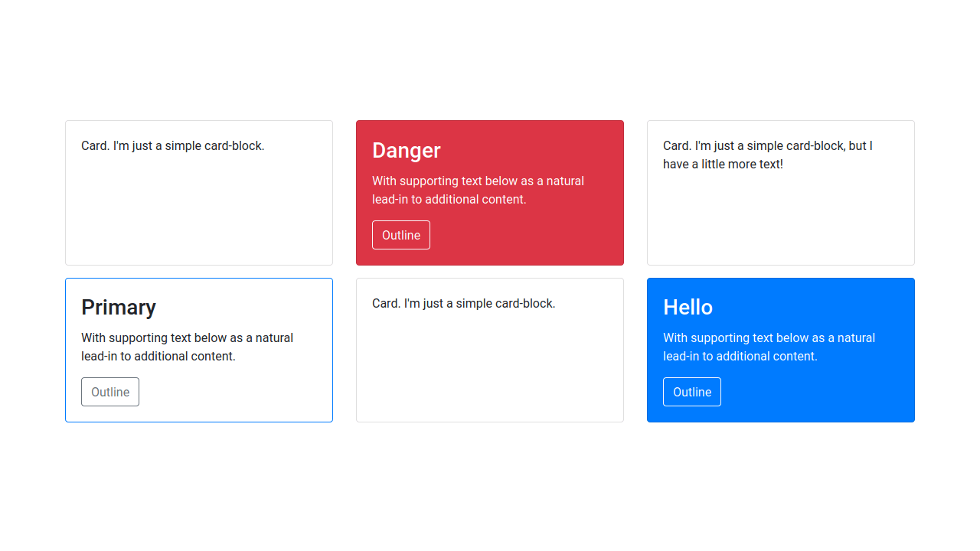Click the Hello card heading

688,308
